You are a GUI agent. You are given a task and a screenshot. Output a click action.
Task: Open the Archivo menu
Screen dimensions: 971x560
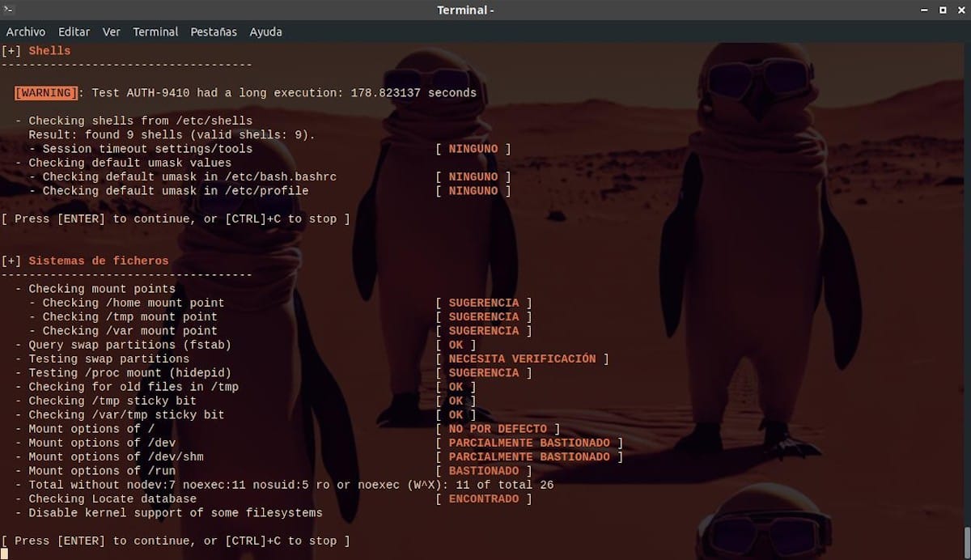click(26, 32)
